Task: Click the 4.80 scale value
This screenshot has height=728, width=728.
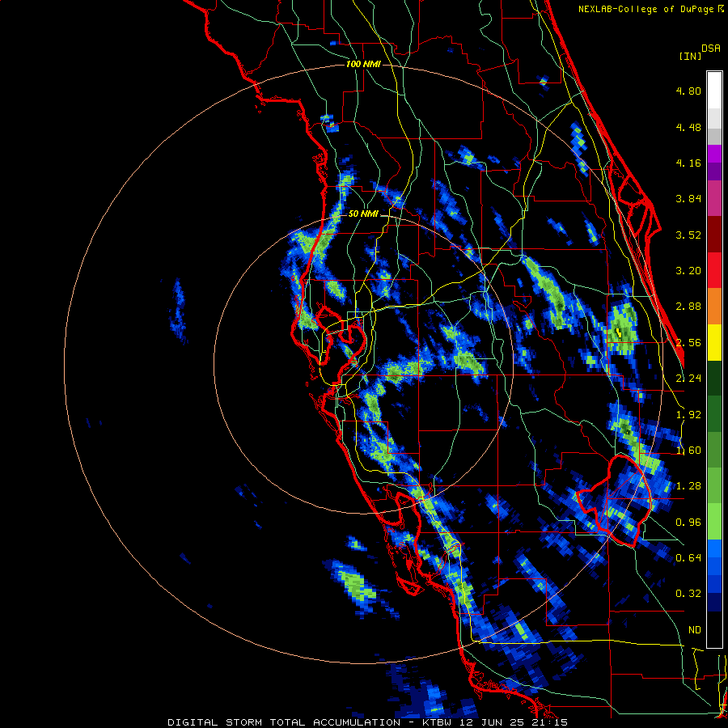Action: pos(688,91)
